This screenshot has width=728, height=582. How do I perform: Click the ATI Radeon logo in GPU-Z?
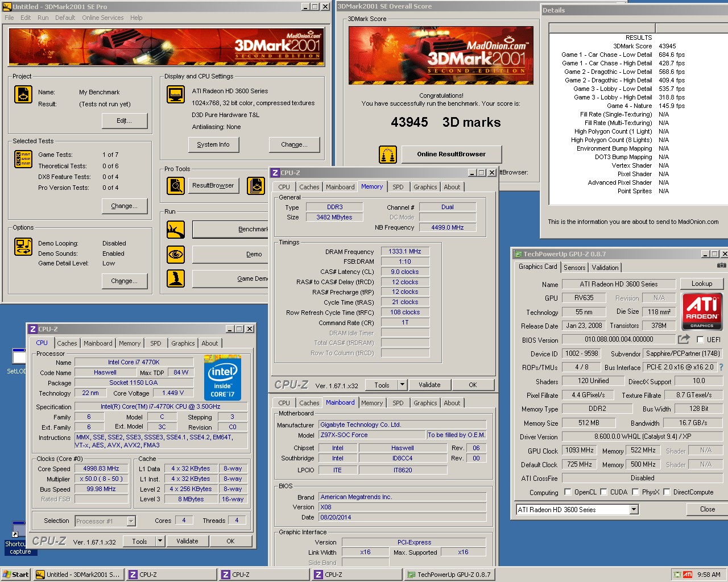click(x=702, y=311)
